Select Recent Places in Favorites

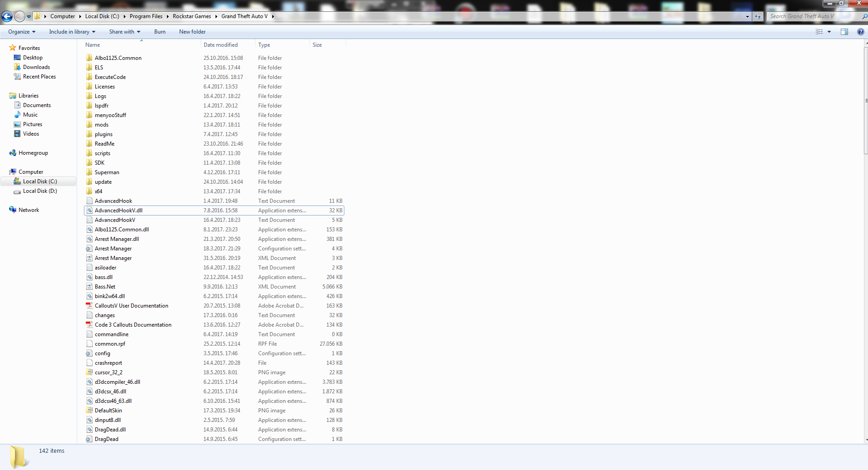(x=39, y=77)
